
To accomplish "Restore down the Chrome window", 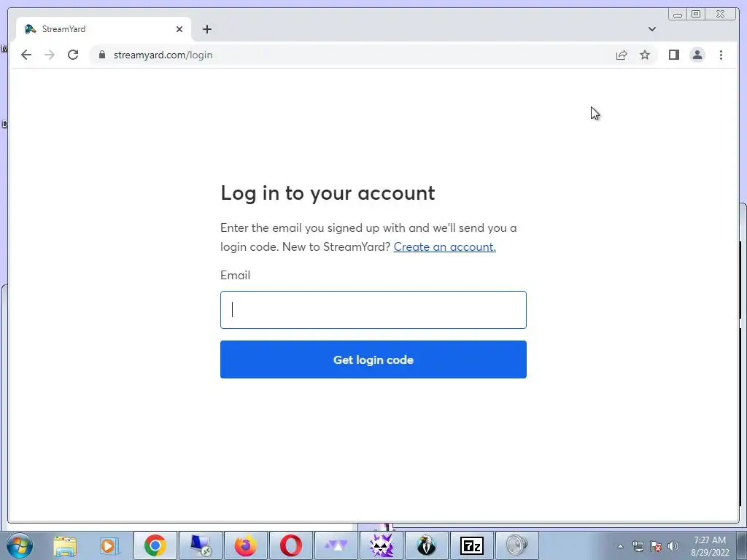I will pyautogui.click(x=696, y=15).
